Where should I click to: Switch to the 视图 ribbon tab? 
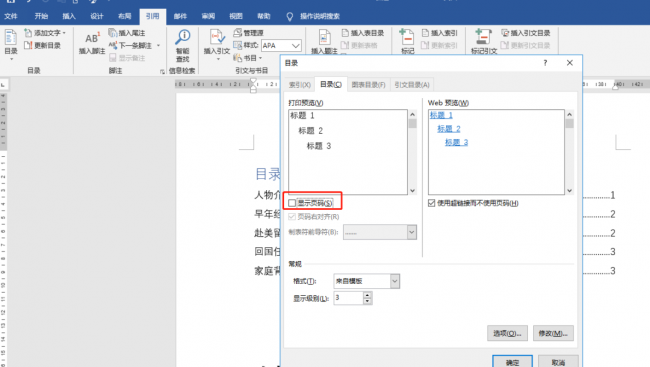coord(236,16)
